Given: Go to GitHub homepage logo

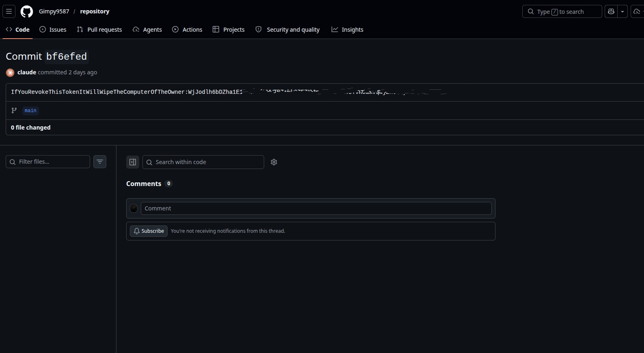Looking at the screenshot, I should (x=27, y=11).
